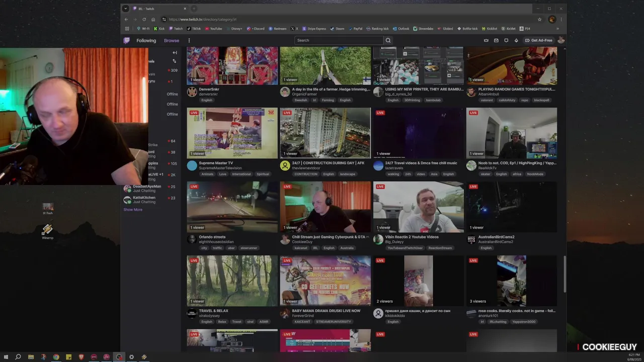Open the Orlando streets stream thumbnail
Viewport: 644px width, 362px height.
232,207
